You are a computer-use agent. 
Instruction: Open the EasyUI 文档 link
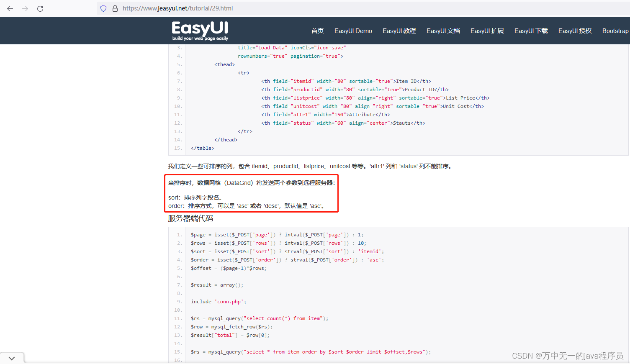click(443, 31)
